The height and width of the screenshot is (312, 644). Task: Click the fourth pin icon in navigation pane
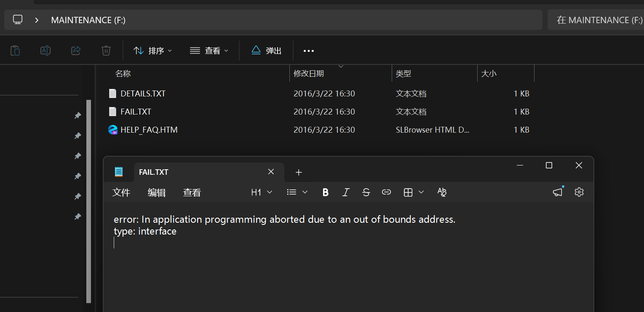point(77,176)
